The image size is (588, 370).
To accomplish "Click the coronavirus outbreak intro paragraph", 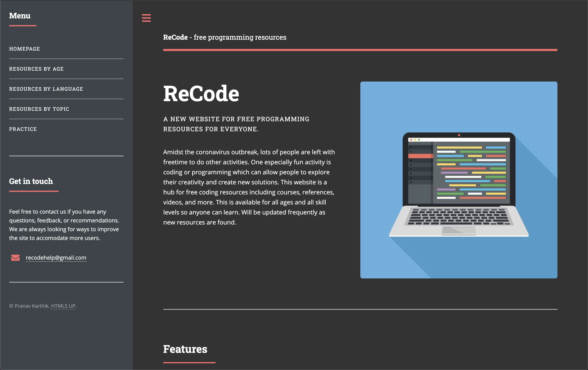I will (x=249, y=187).
